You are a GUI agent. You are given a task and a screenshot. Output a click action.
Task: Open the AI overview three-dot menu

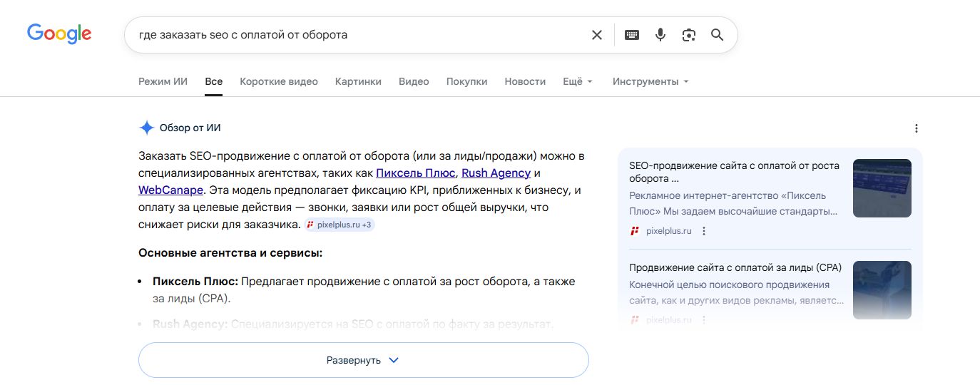pyautogui.click(x=917, y=128)
